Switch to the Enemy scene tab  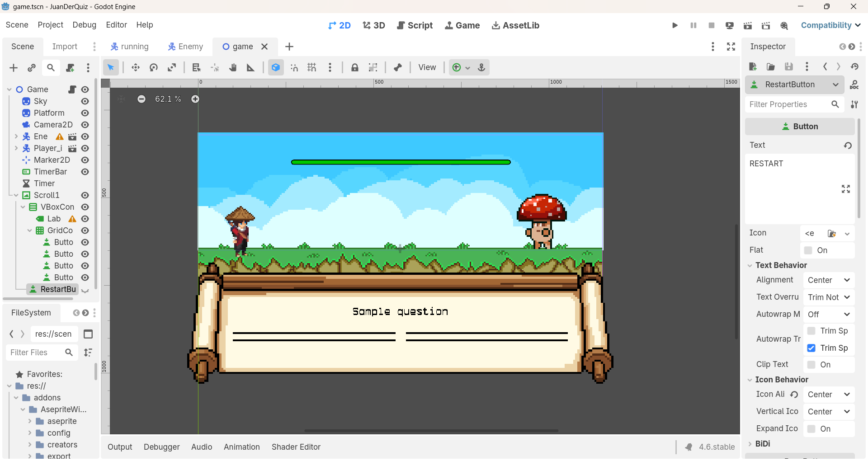185,47
